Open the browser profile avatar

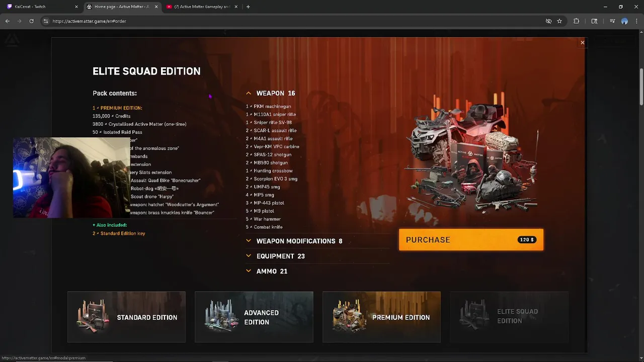pos(624,21)
